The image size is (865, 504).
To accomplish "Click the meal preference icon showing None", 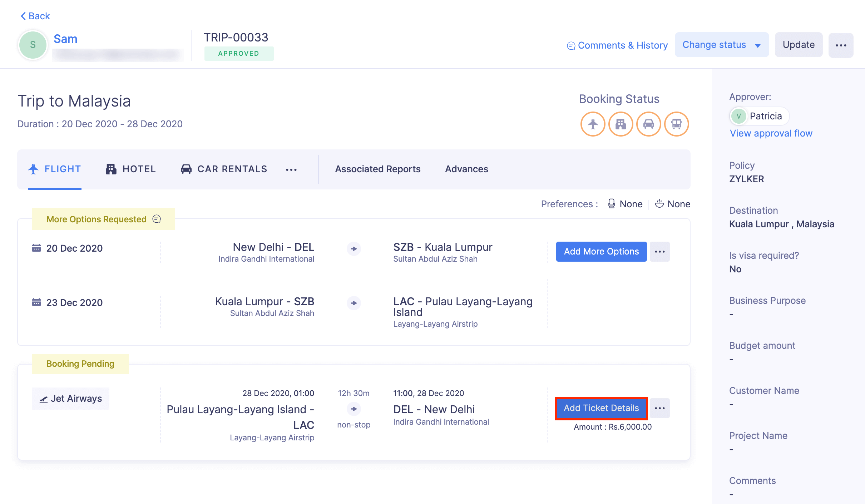I will (x=660, y=203).
